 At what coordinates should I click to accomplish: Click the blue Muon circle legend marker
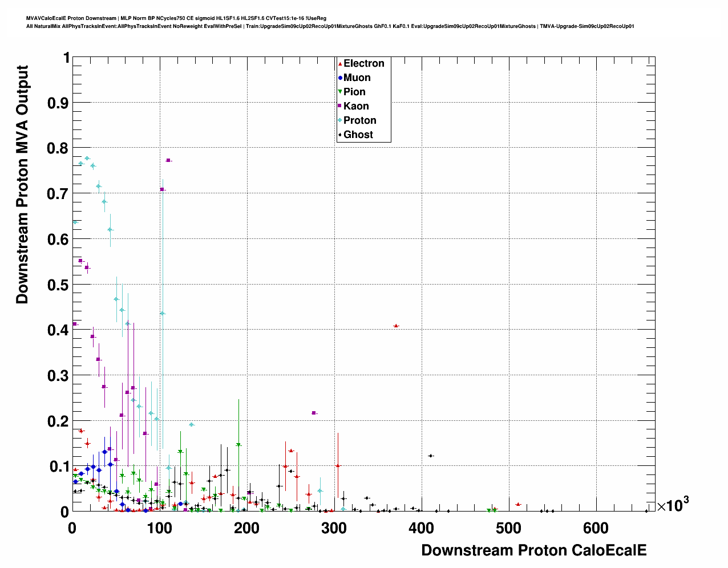(340, 78)
